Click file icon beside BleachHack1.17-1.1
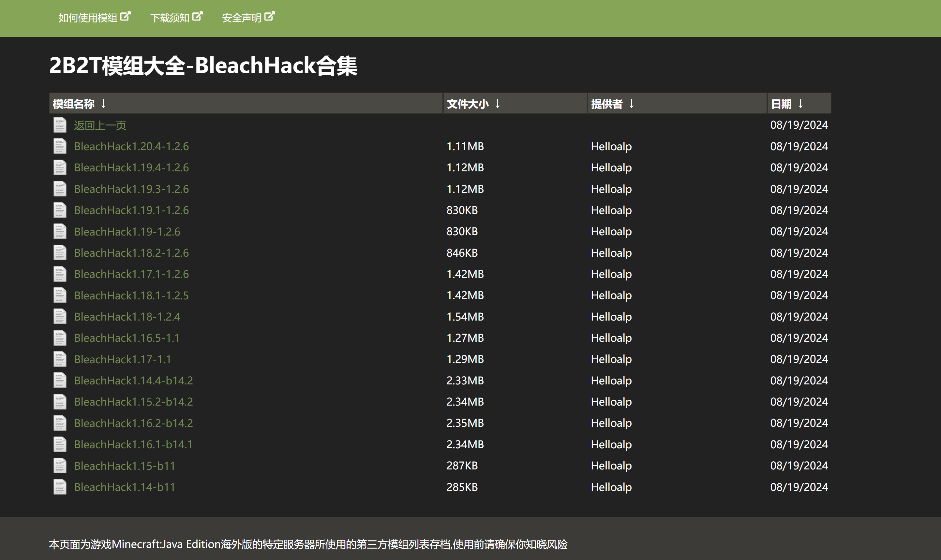 (x=60, y=359)
